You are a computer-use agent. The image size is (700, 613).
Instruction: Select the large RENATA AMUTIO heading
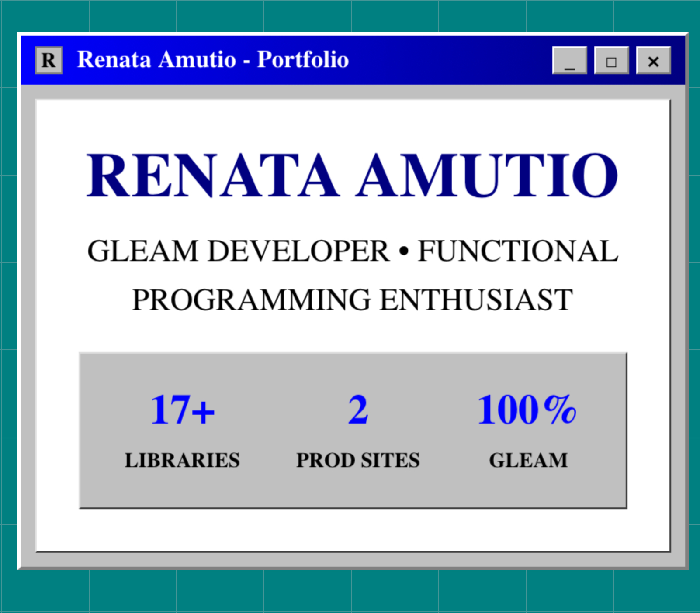pyautogui.click(x=352, y=175)
